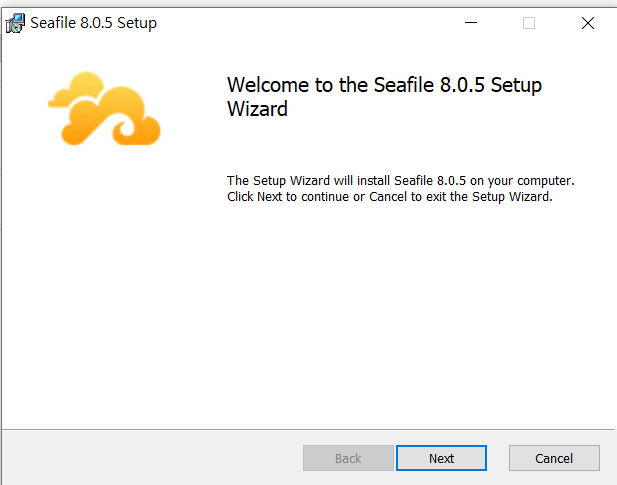Cancel the Seafile 8.0.5 setup wizard
Viewport: 617px width, 485px height.
click(x=554, y=458)
